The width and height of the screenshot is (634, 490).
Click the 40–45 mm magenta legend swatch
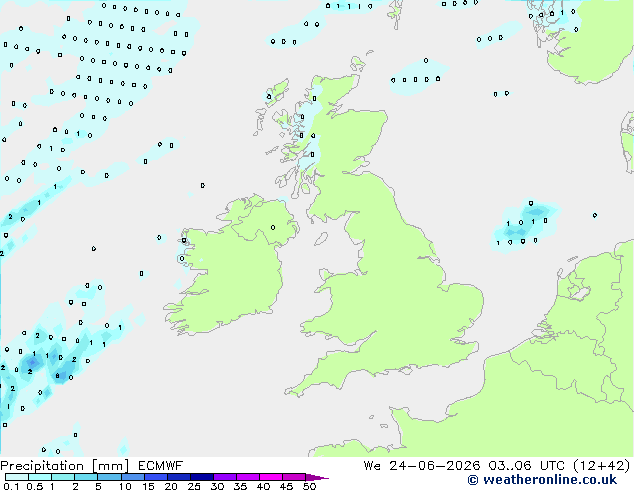coord(271,477)
